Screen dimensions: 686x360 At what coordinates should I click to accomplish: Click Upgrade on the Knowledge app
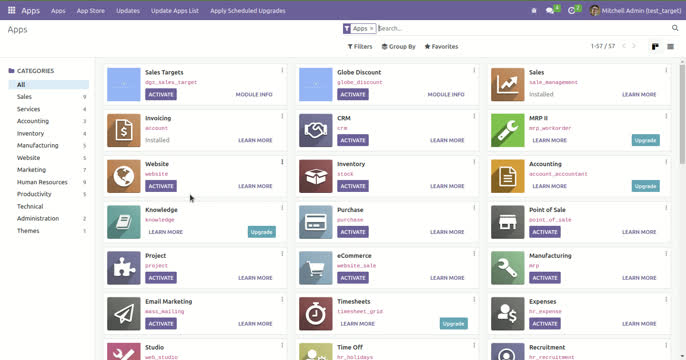pyautogui.click(x=262, y=232)
